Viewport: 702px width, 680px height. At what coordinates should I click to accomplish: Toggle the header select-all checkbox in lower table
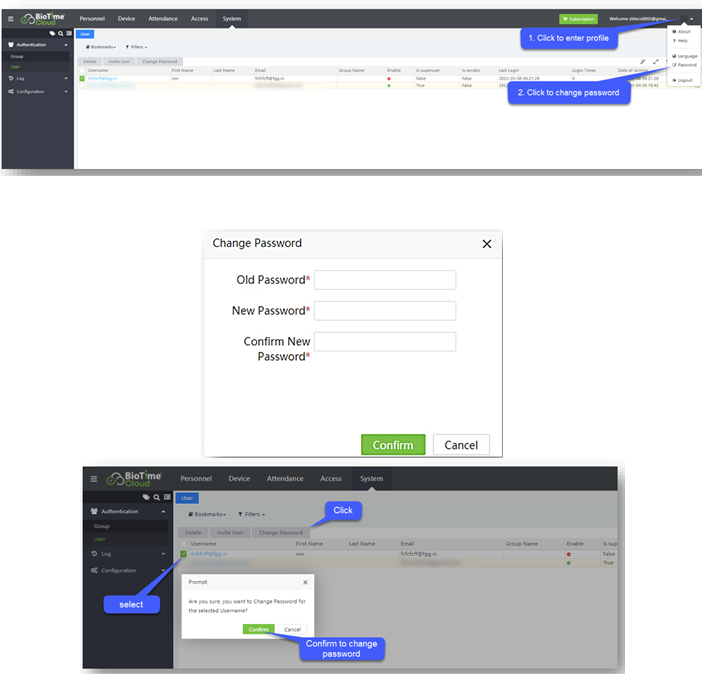(x=183, y=544)
